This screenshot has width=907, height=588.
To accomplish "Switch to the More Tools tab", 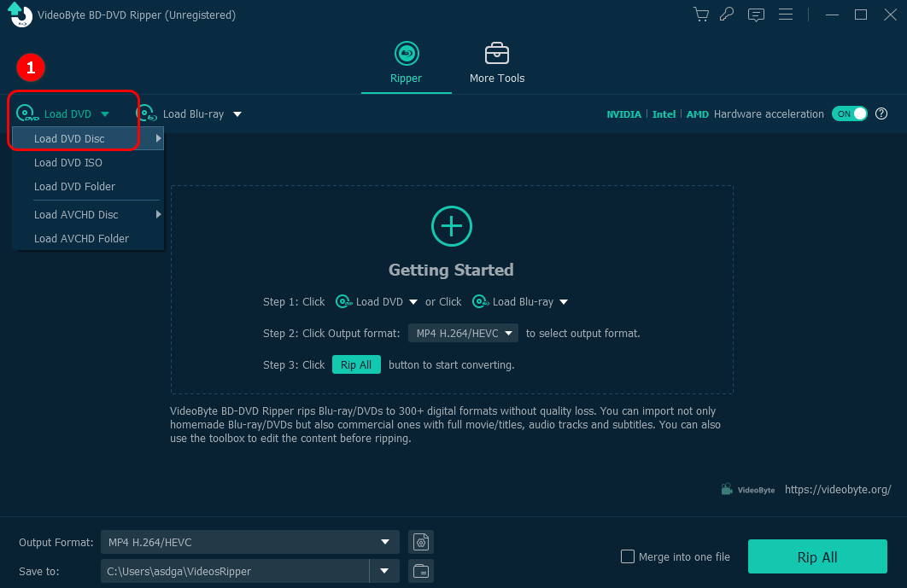I will click(497, 64).
